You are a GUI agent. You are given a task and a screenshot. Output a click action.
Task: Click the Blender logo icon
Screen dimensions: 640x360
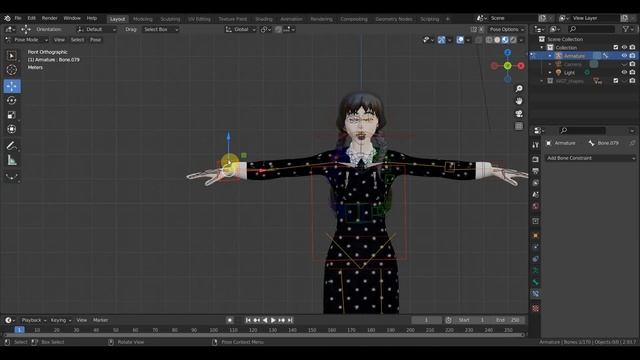7,18
